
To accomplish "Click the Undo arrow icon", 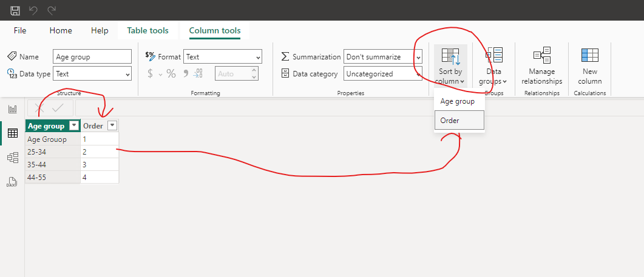I will pyautogui.click(x=33, y=10).
